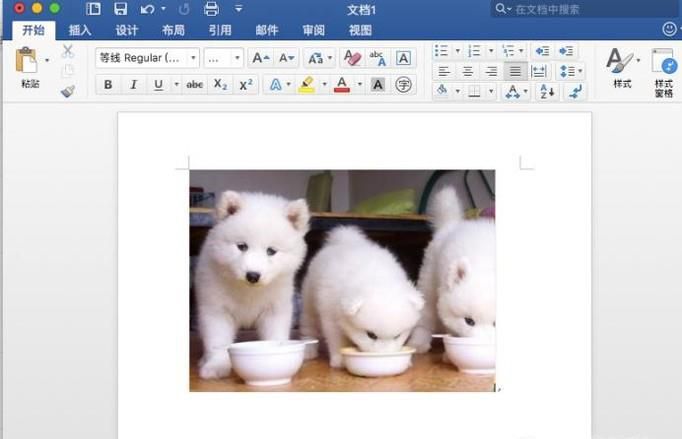Open line spacing options
The height and width of the screenshot is (439, 682).
571,71
